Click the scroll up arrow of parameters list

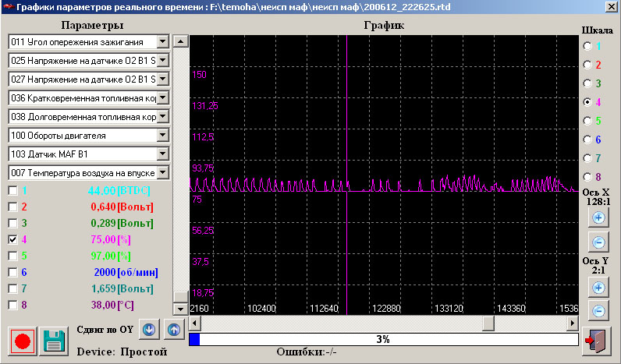pos(179,41)
